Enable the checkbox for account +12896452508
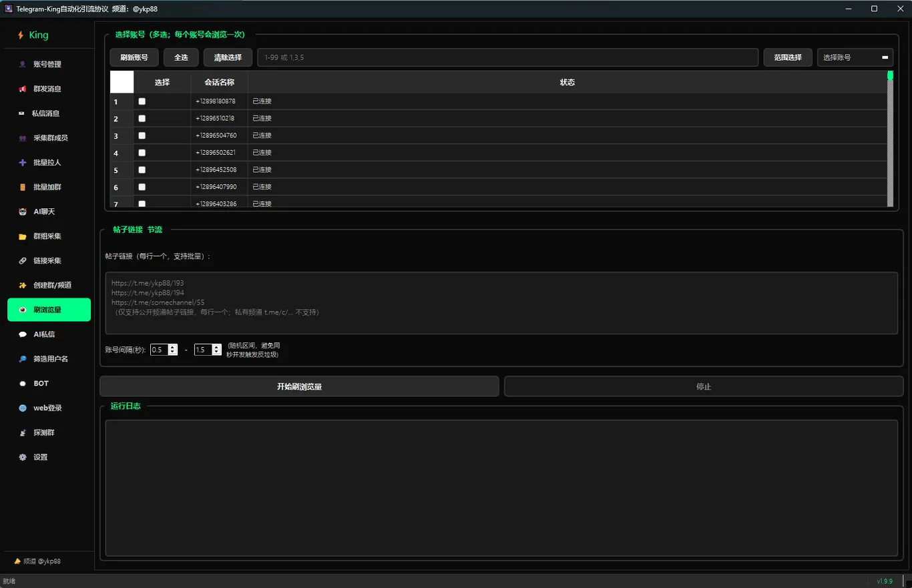This screenshot has width=912, height=588. pos(142,170)
